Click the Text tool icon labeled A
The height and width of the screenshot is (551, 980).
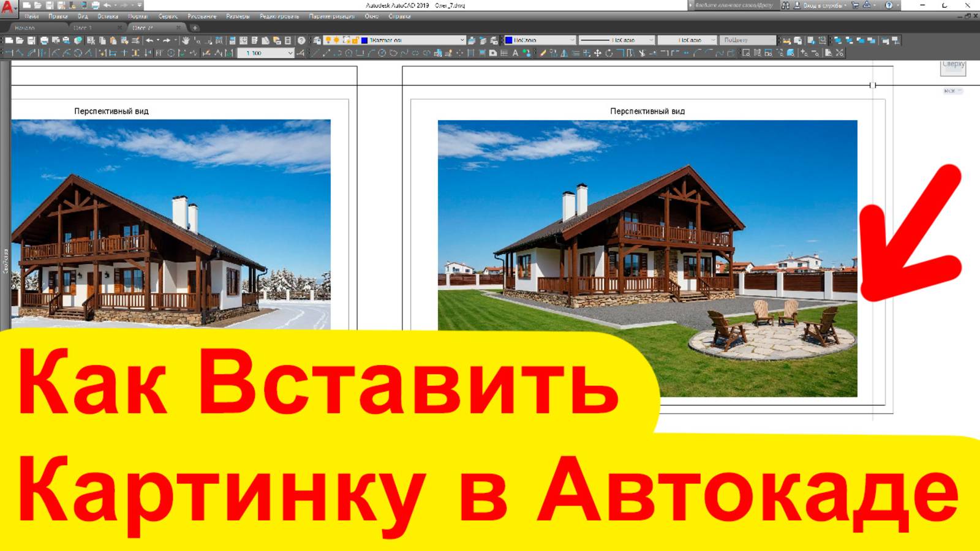tap(515, 53)
